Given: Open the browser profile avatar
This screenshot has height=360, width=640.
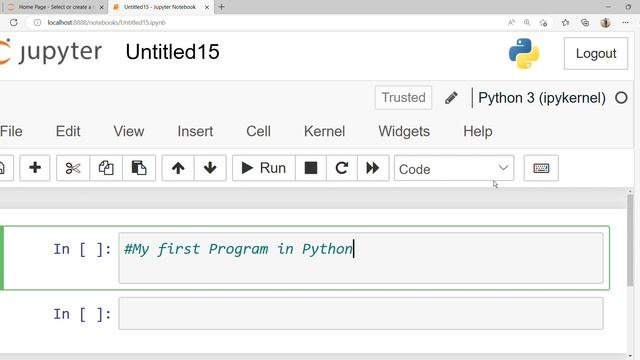Looking at the screenshot, I should (605, 22).
